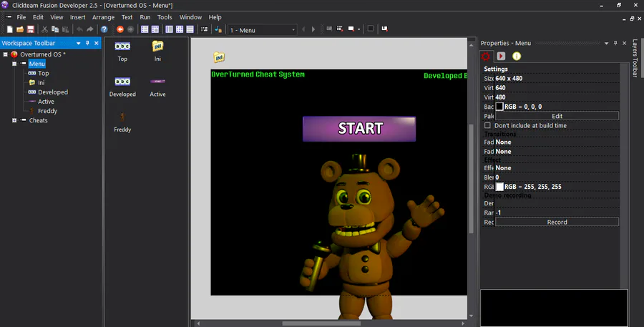Collapse the Overturned OS tree root
The height and width of the screenshot is (327, 644).
5,54
